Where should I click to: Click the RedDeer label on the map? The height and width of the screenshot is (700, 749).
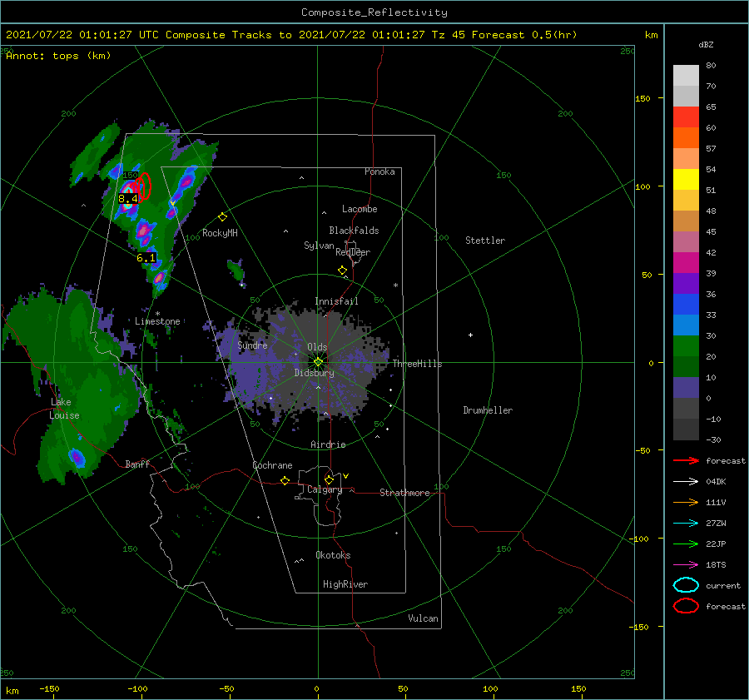tap(353, 252)
